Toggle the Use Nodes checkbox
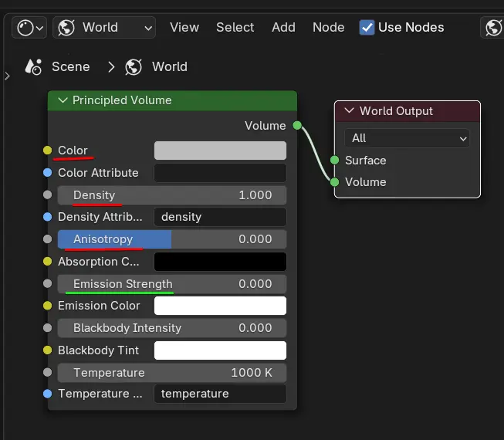 click(367, 28)
